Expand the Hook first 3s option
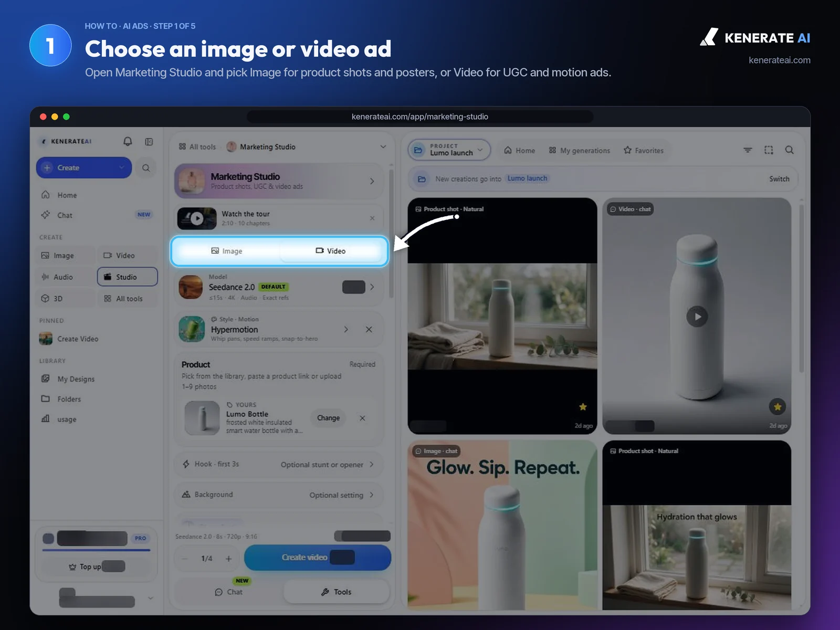This screenshot has width=840, height=630. 279,464
